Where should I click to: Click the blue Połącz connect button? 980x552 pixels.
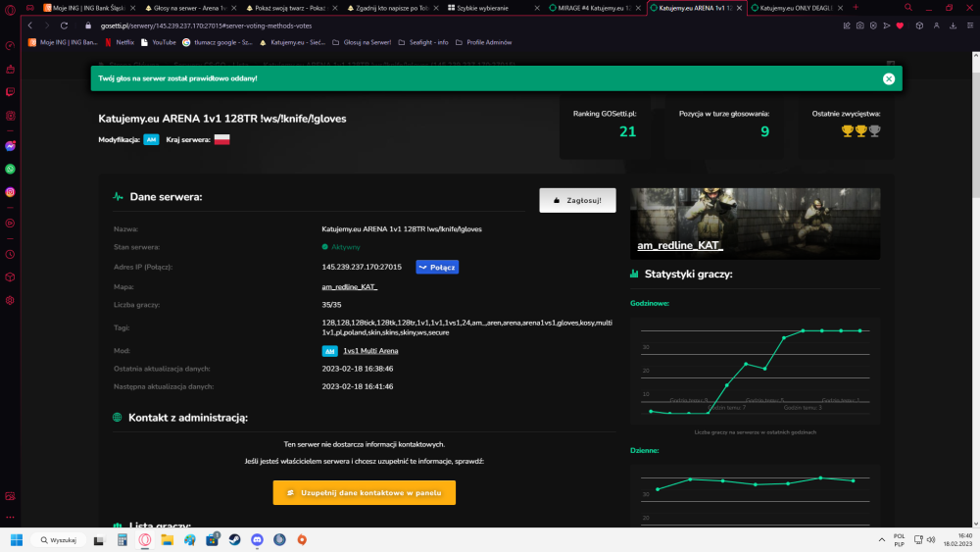[x=437, y=267]
